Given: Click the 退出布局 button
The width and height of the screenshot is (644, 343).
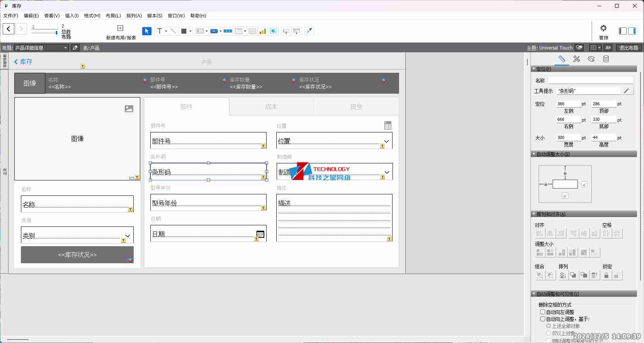Looking at the screenshot, I should tap(629, 48).
